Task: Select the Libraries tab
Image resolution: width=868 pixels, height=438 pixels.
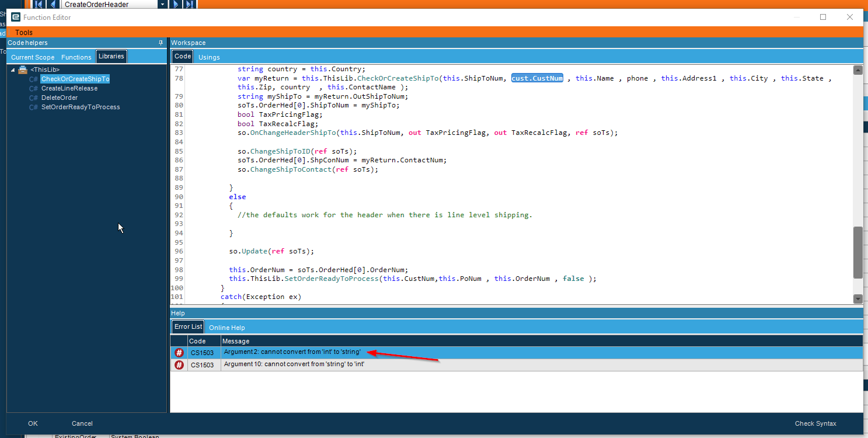Action: pos(111,56)
